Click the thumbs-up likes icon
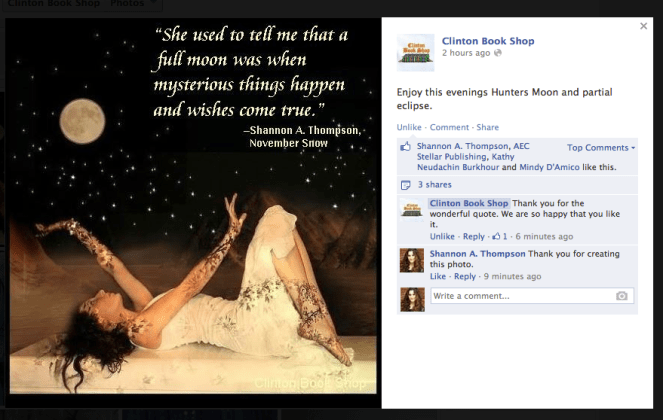Screen dimensions: 663x420 [406, 146]
